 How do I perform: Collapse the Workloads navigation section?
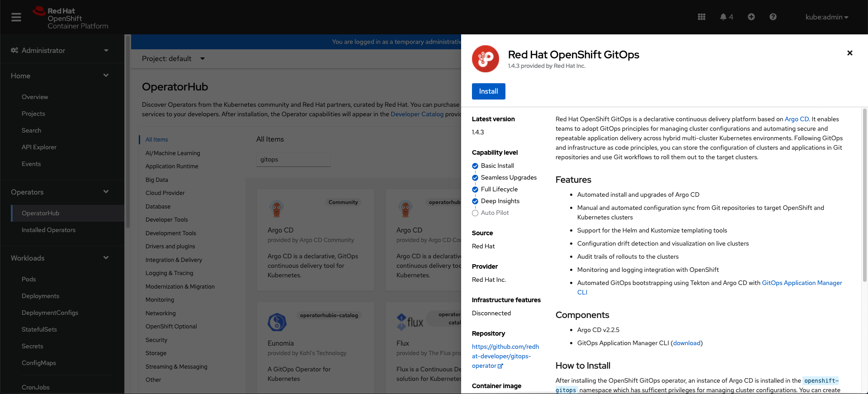[x=62, y=258]
